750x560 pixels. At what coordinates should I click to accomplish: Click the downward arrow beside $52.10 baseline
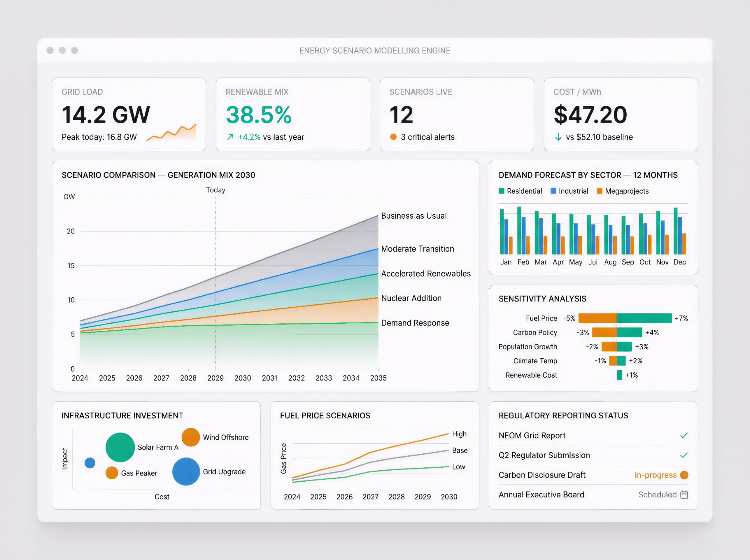558,137
